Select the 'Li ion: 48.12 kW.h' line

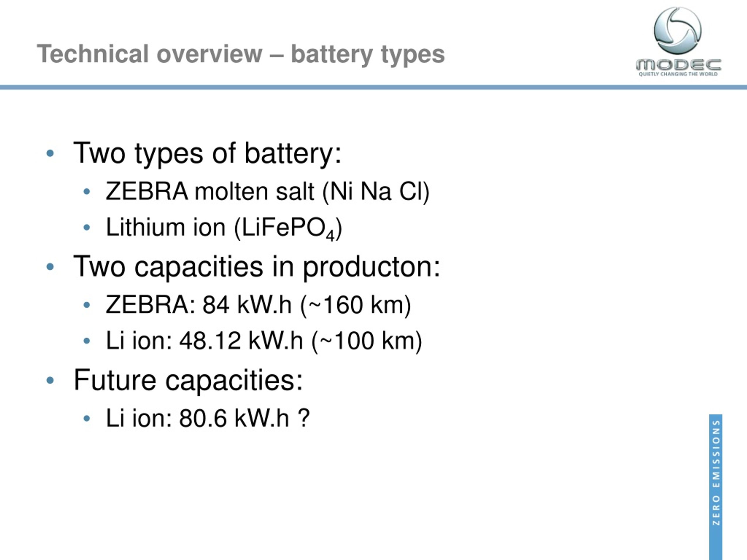pos(264,341)
